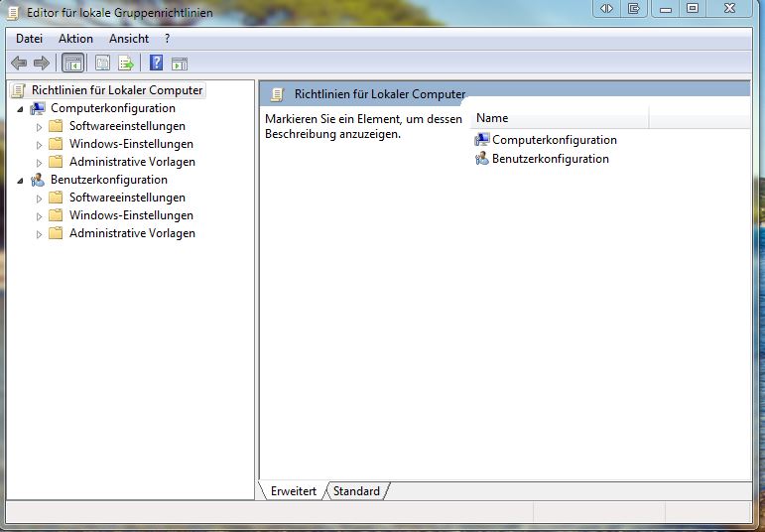
Task: Open the Ansicht menu
Action: click(x=129, y=39)
